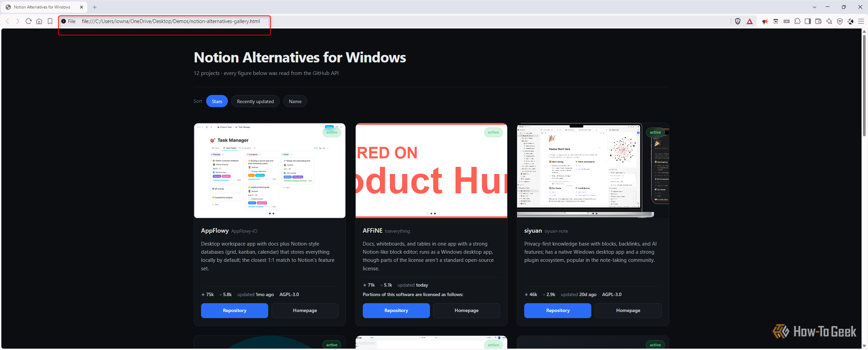This screenshot has width=868, height=350.
Task: Sort projects by Recently updated
Action: [x=255, y=101]
